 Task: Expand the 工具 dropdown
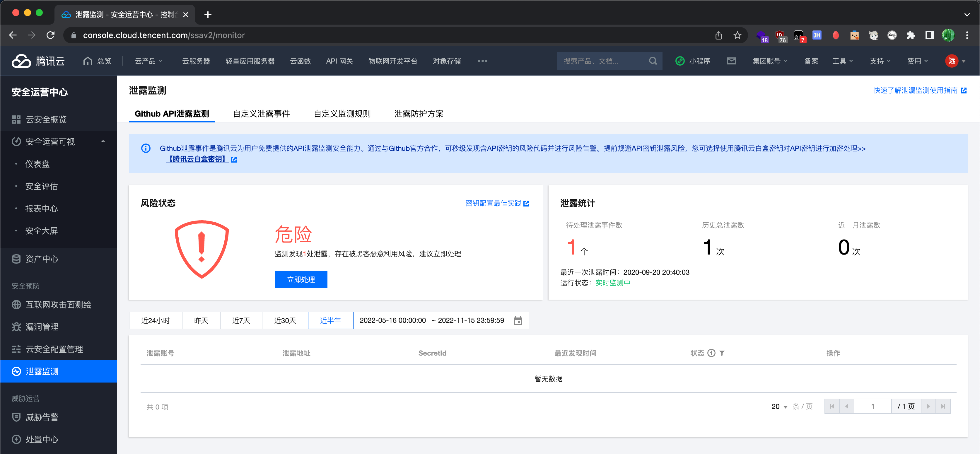pos(842,61)
